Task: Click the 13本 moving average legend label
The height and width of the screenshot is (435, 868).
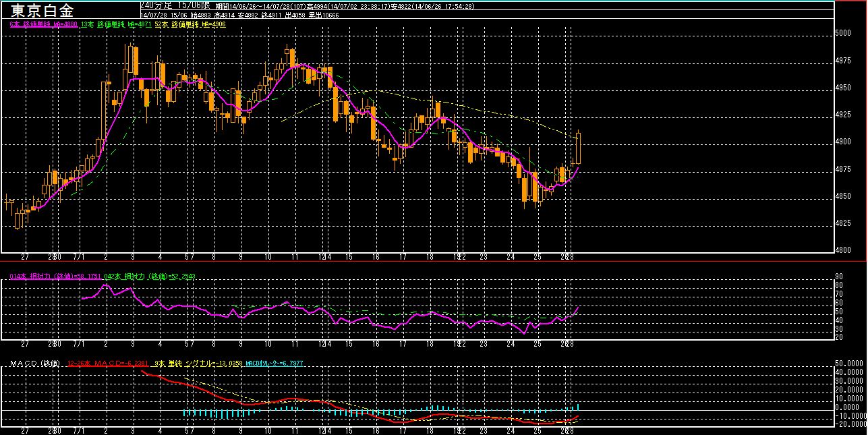Action: pos(115,24)
